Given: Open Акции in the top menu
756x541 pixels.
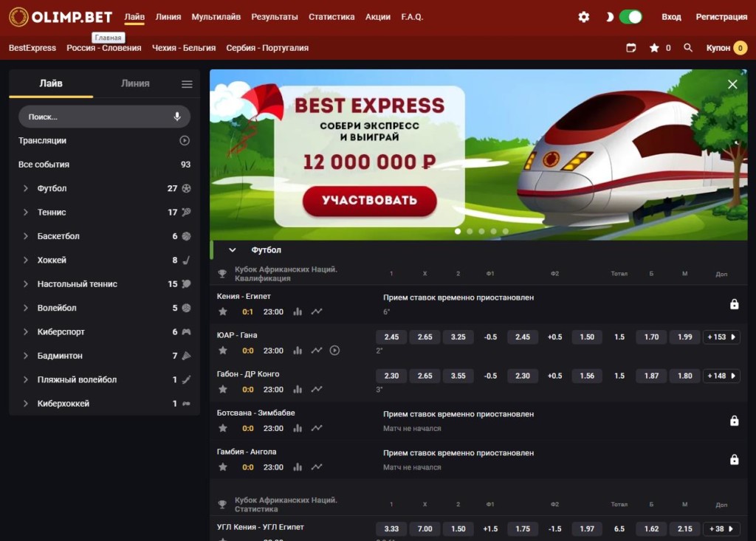Looking at the screenshot, I should [x=377, y=17].
